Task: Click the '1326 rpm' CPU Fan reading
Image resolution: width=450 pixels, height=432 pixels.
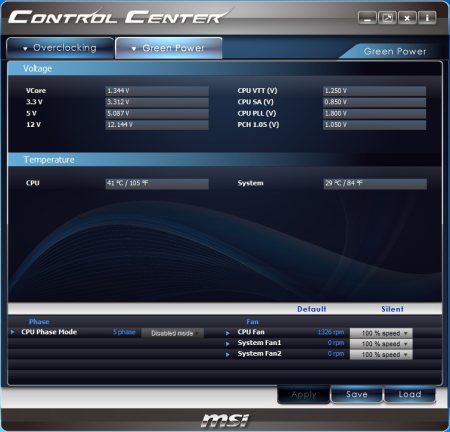Action: pos(331,332)
